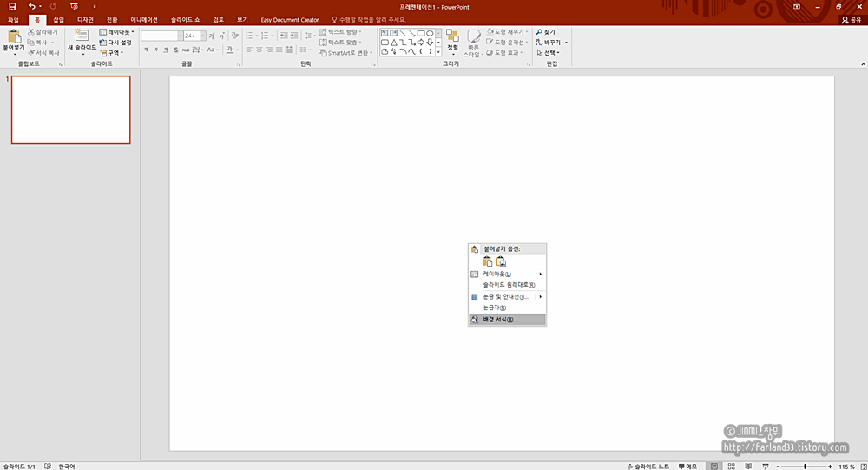Select right arrow shape in shapes gallery
The height and width of the screenshot is (470, 868).
point(421,42)
